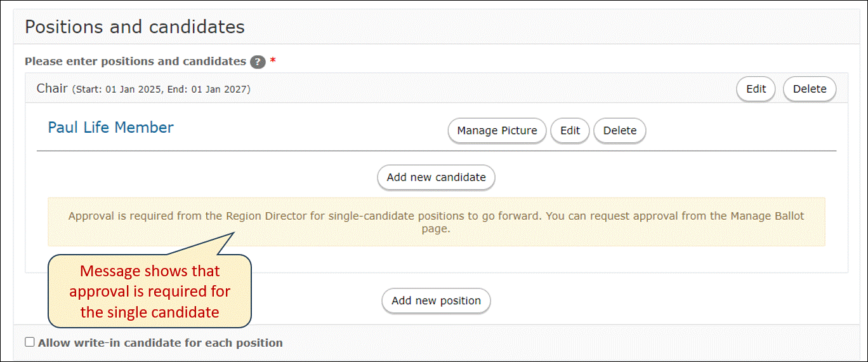The image size is (868, 362).
Task: Click Add new candidate button
Action: pyautogui.click(x=436, y=177)
